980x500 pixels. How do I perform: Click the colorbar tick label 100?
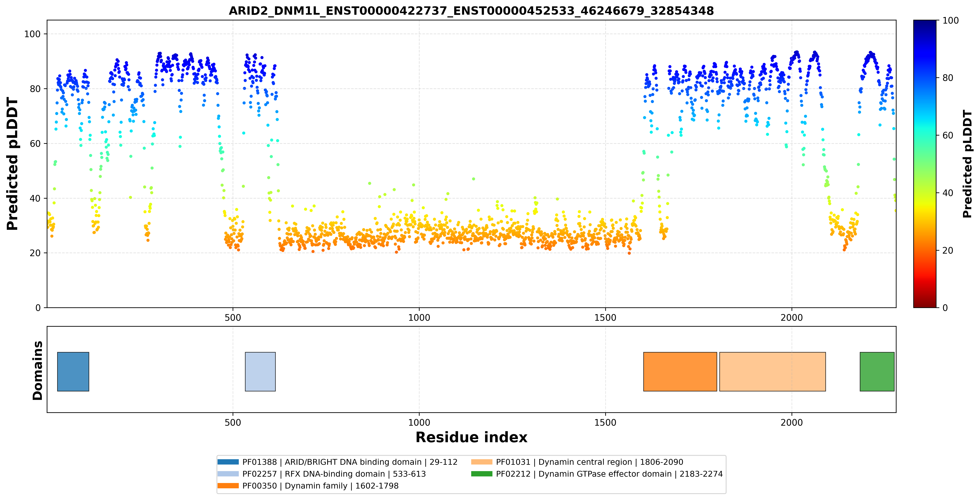(950, 21)
